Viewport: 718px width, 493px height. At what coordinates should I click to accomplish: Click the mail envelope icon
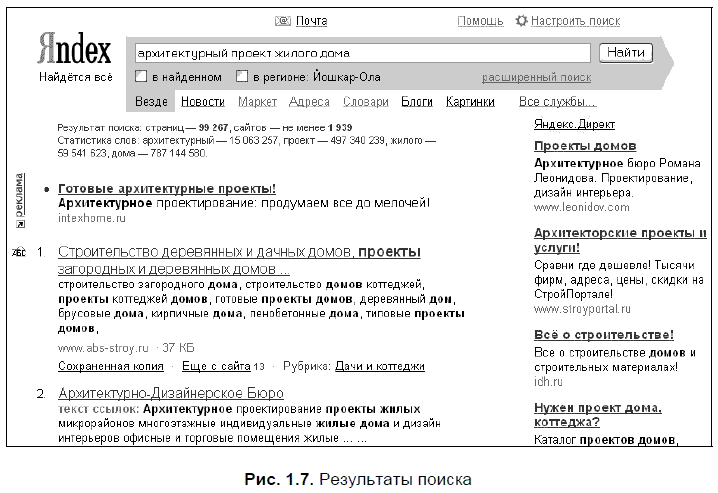coord(282,21)
